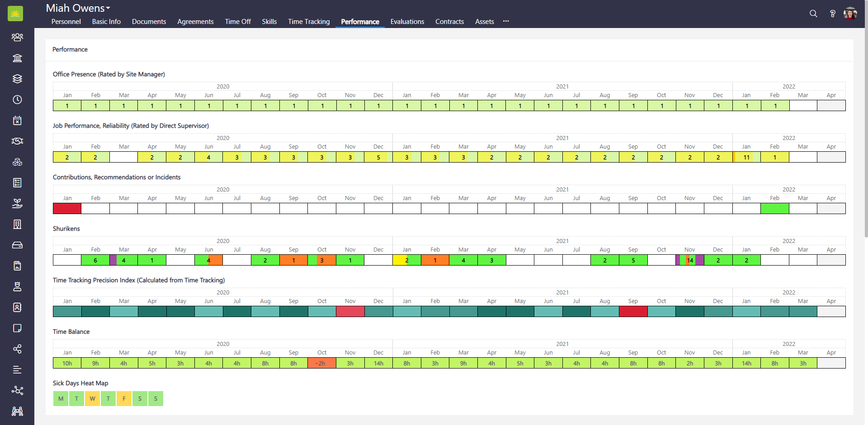
Task: Select the yellow Friday sick day tile
Action: (x=124, y=398)
